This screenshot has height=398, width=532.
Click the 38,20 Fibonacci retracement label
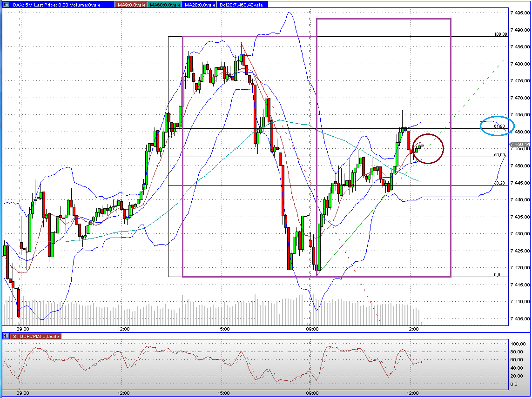click(x=500, y=183)
